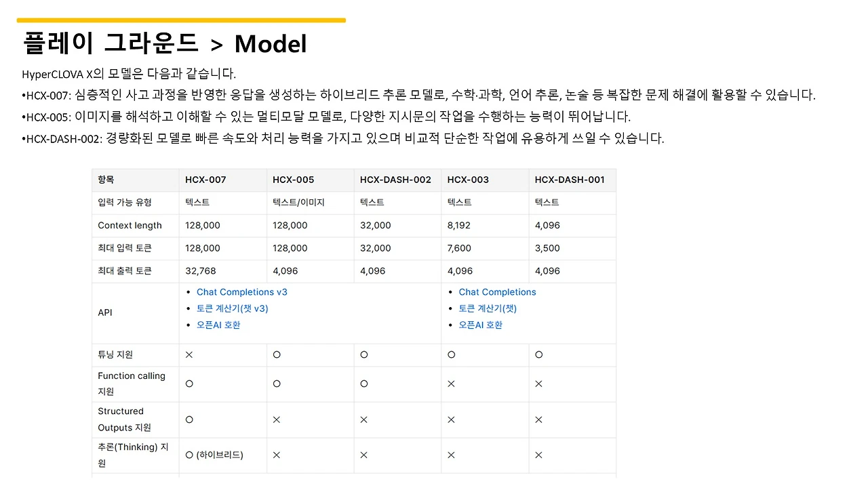Click Function calling × mark under HCX-DASH-001
Screen dimensions: 868x488
click(x=539, y=384)
